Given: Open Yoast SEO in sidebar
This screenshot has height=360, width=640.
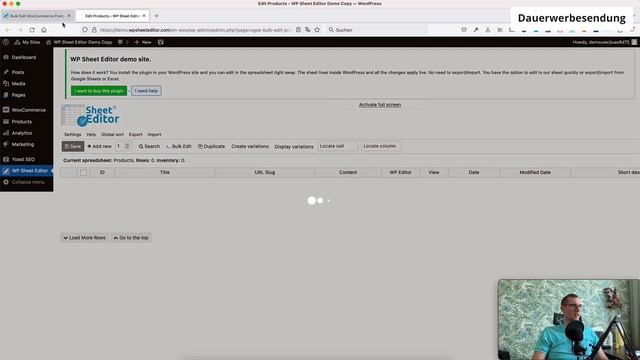Looking at the screenshot, I should click(x=23, y=160).
